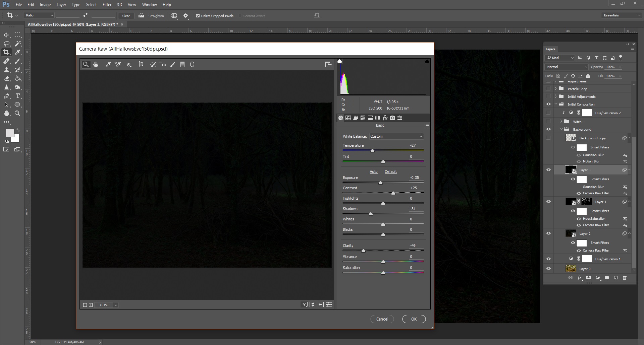Open the layer blend mode Normal dropdown
This screenshot has width=644, height=345.
(566, 67)
